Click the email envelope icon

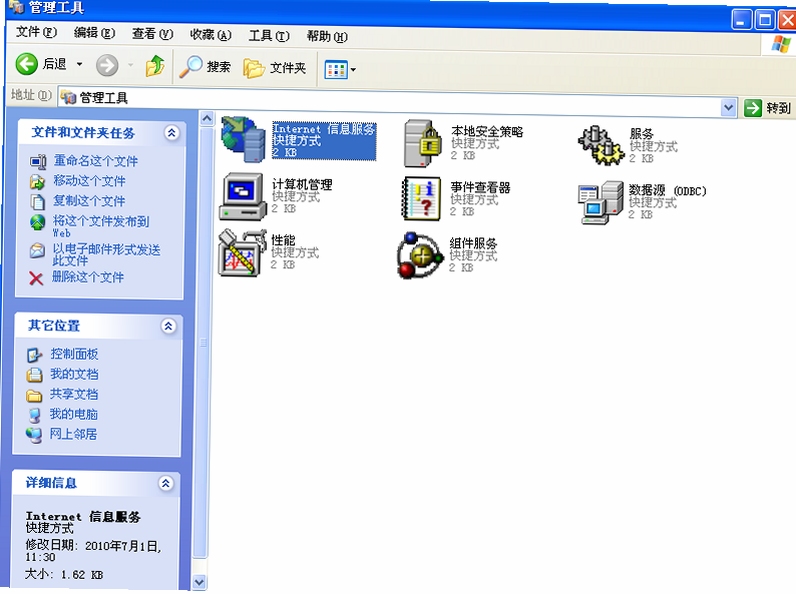(x=37, y=250)
